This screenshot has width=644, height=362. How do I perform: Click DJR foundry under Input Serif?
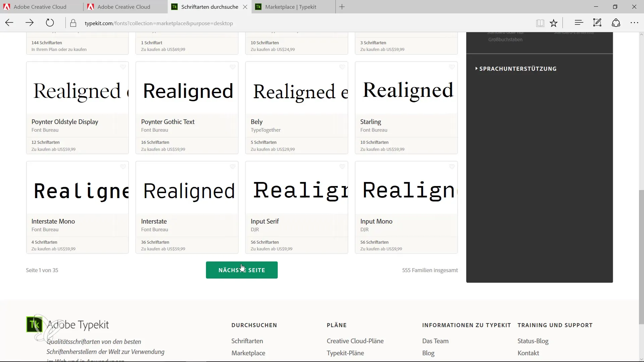pyautogui.click(x=255, y=230)
